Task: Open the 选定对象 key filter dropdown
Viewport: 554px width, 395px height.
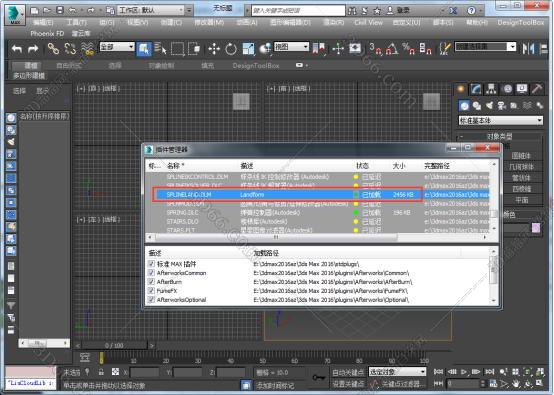Action: coord(397,372)
